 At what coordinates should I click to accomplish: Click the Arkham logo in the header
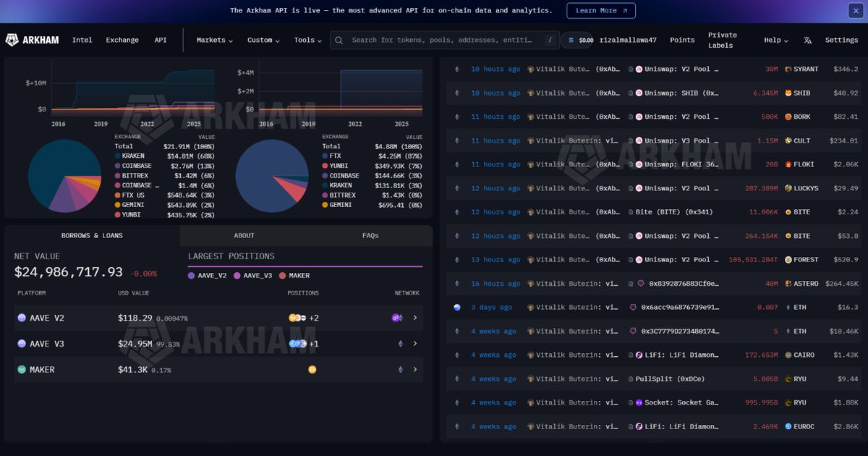click(32, 40)
